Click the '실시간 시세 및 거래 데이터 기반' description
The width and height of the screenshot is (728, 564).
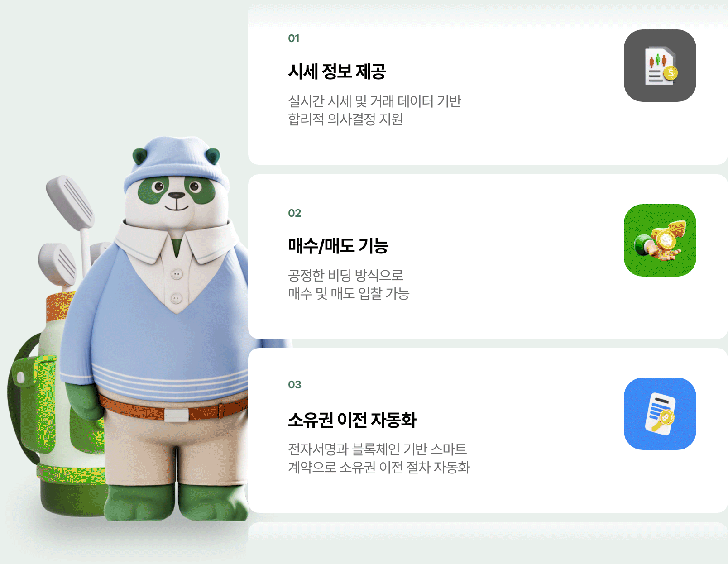[374, 101]
